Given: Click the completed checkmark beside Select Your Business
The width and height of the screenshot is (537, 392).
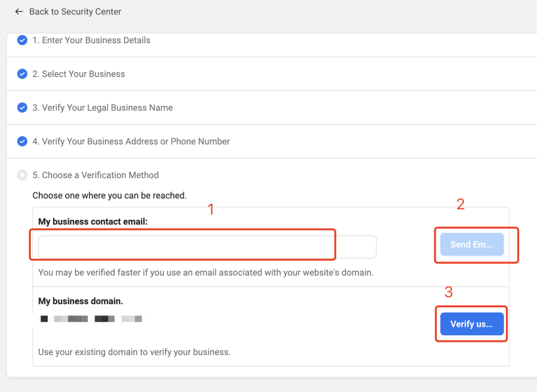Looking at the screenshot, I should 22,74.
